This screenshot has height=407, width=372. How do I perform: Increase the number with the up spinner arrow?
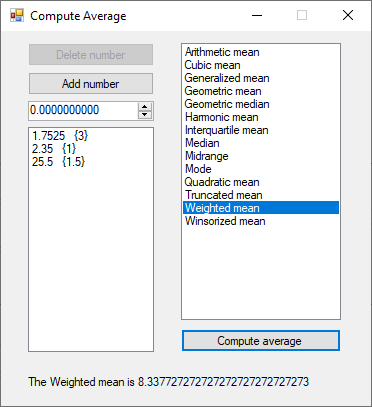(x=145, y=107)
